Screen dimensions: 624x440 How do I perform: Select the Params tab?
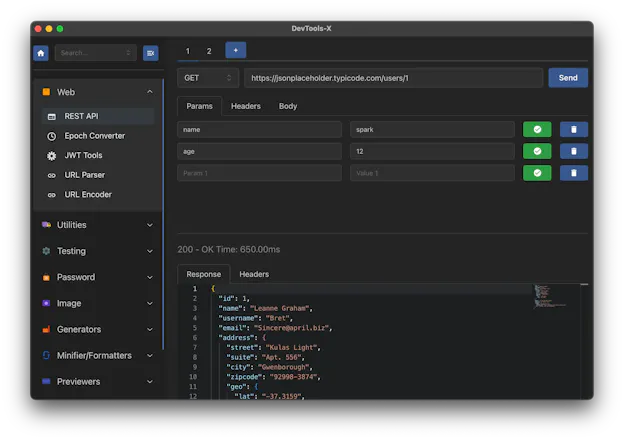coord(199,106)
